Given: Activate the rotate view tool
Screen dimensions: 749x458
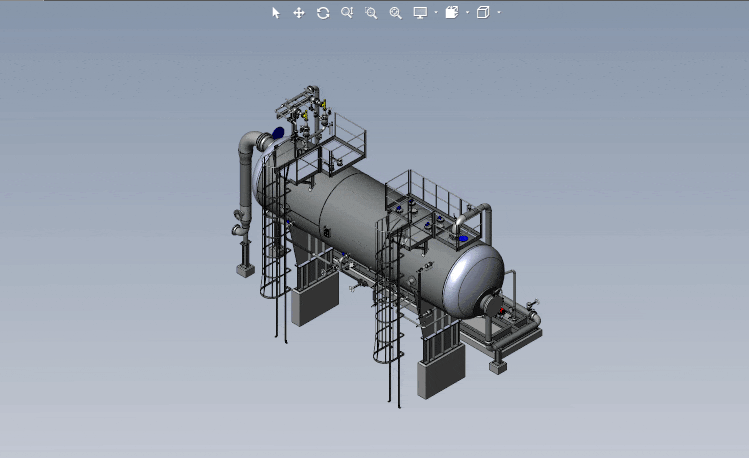Looking at the screenshot, I should (x=323, y=13).
